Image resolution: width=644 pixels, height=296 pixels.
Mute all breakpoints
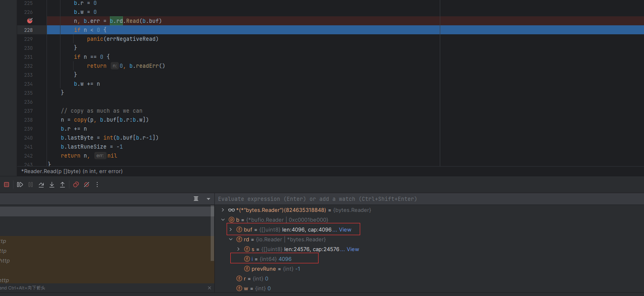pyautogui.click(x=87, y=185)
